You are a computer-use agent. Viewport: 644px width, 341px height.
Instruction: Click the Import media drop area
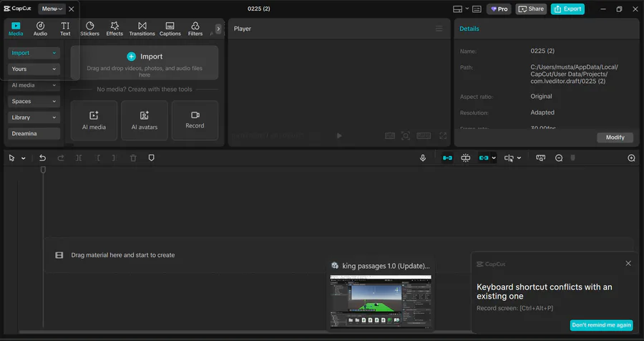pyautogui.click(x=144, y=62)
